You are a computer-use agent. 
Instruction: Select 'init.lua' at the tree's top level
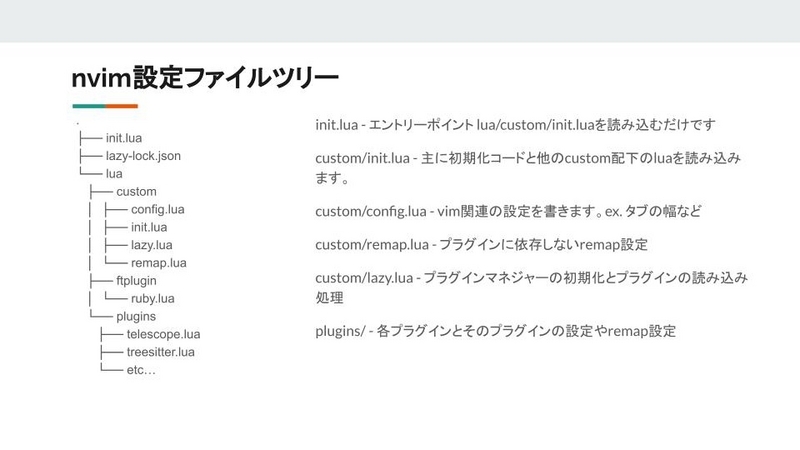[124, 138]
